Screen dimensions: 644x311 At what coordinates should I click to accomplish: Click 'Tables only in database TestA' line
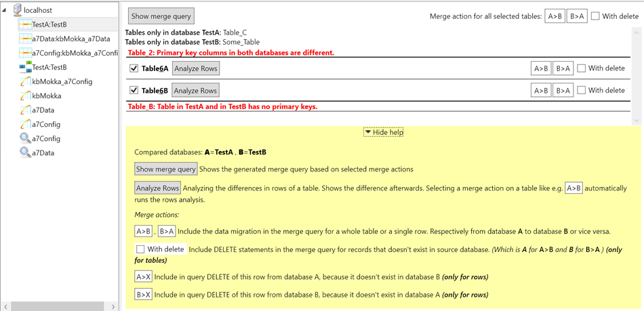tap(186, 32)
